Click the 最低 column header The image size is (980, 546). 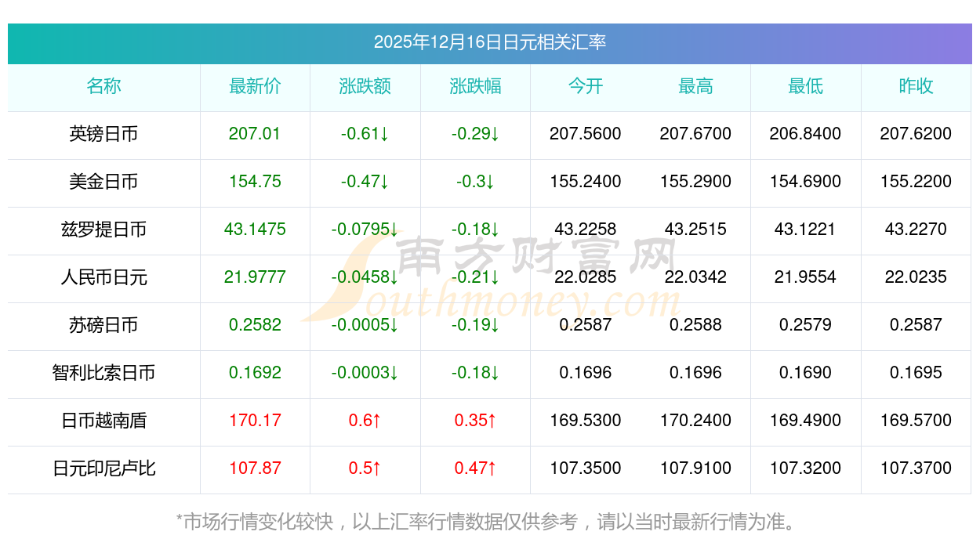[x=806, y=86]
